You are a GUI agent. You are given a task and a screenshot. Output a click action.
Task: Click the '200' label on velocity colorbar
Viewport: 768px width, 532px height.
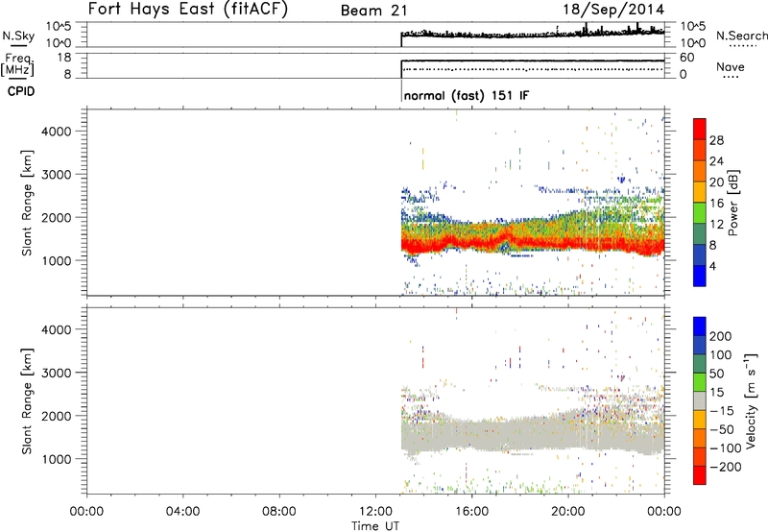pos(721,336)
